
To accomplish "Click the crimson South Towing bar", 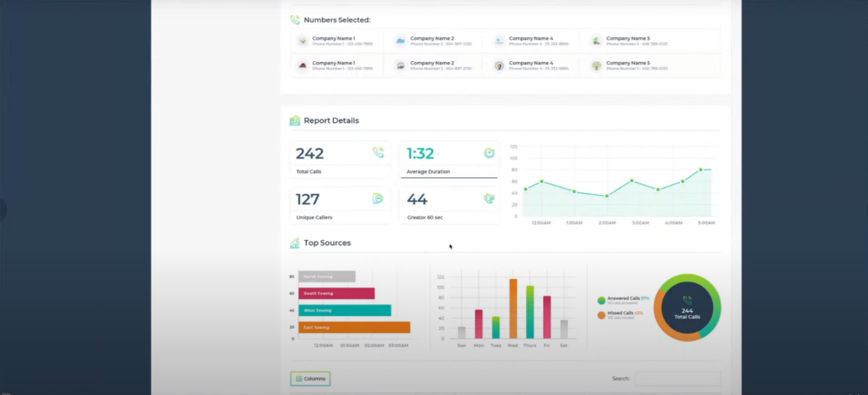I will 337,293.
